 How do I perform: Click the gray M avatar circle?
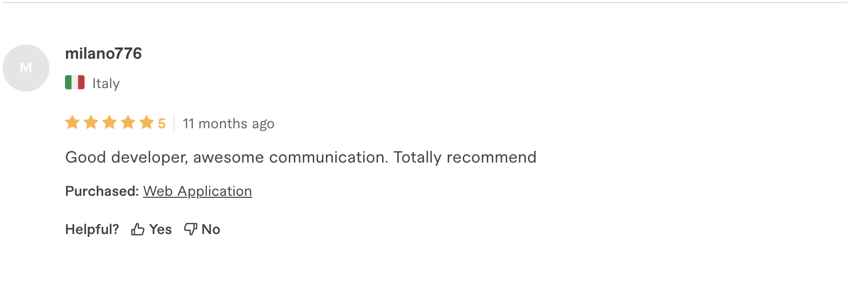26,68
